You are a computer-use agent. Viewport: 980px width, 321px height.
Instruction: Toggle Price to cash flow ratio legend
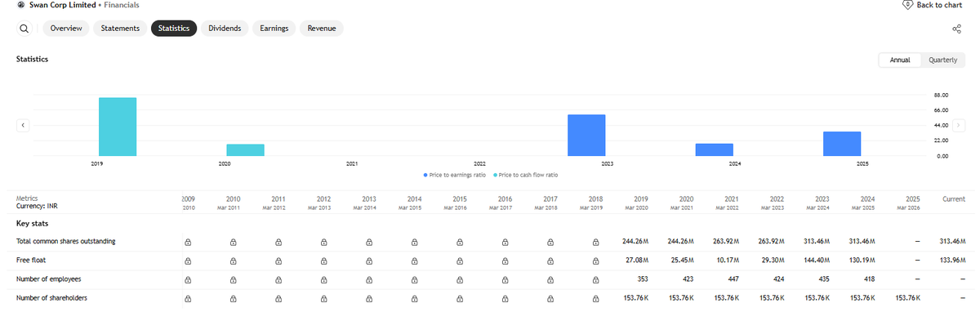(x=526, y=175)
